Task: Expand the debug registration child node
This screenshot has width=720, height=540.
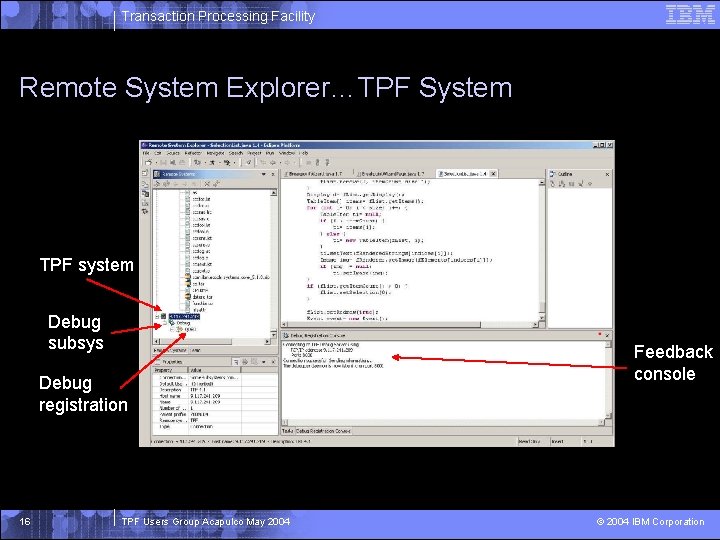Action: [172, 329]
